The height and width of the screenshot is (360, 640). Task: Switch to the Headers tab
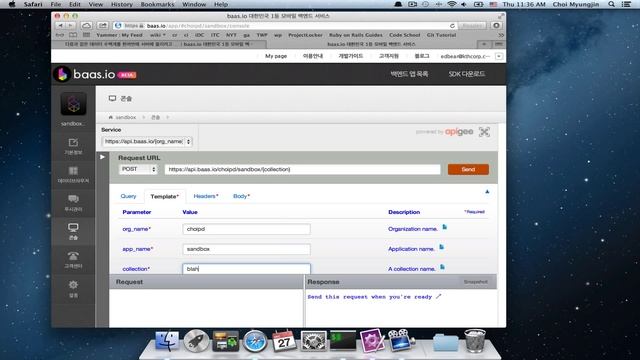tap(206, 196)
